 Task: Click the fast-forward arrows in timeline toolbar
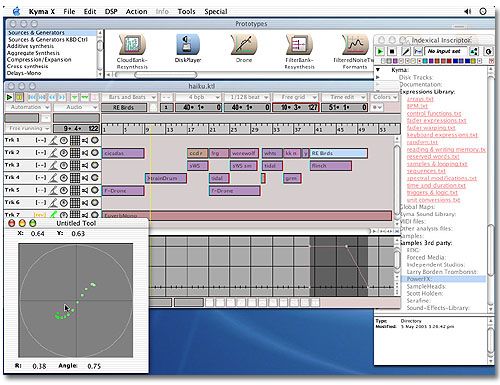[62, 97]
